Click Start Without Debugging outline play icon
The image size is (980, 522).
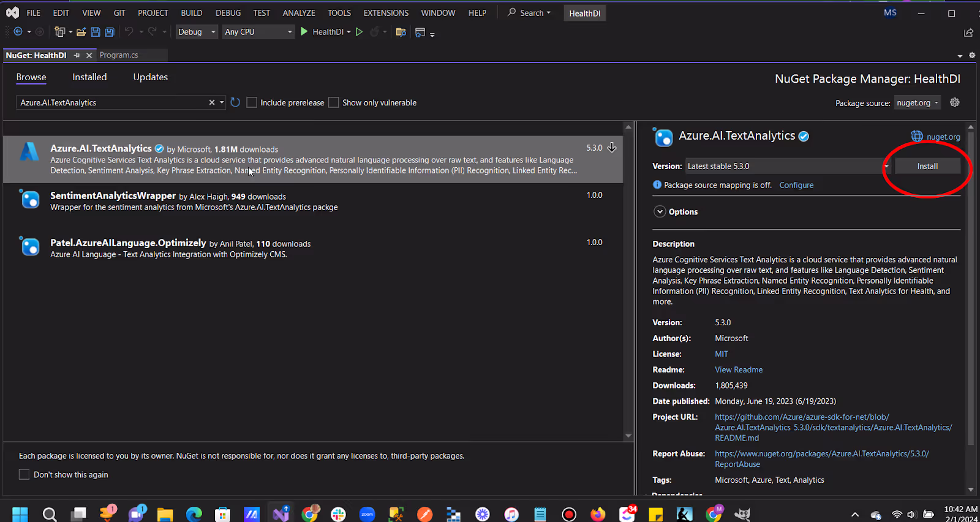tap(360, 32)
